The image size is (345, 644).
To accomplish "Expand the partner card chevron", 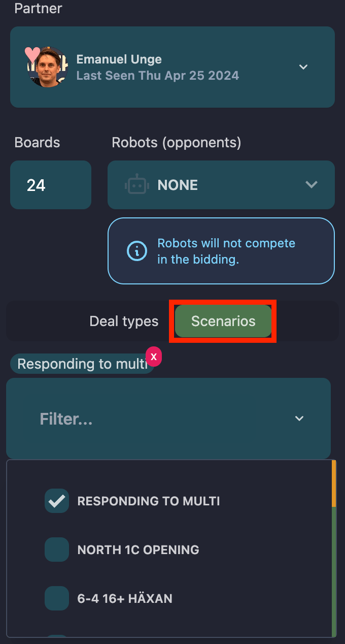I will 303,67.
